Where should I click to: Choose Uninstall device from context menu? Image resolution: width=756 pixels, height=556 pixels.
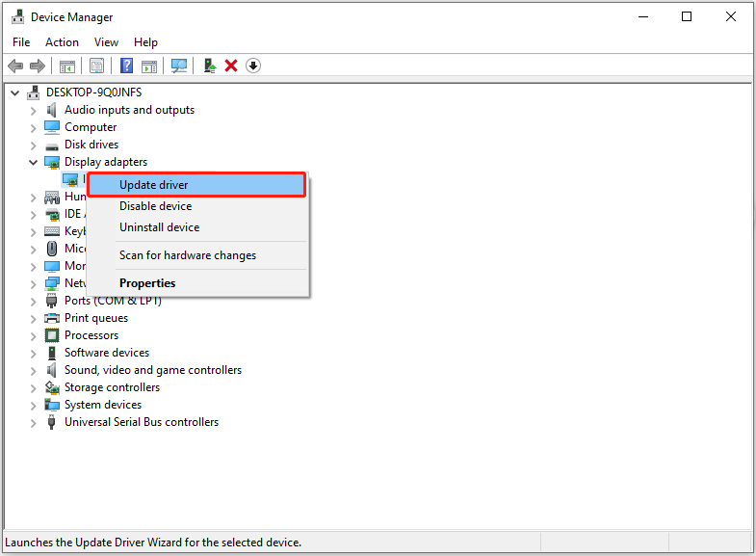pyautogui.click(x=159, y=227)
